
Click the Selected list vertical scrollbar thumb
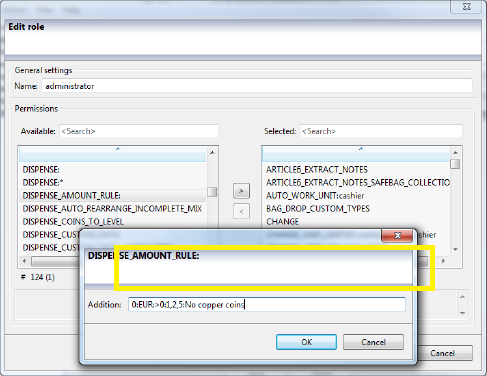[x=455, y=164]
